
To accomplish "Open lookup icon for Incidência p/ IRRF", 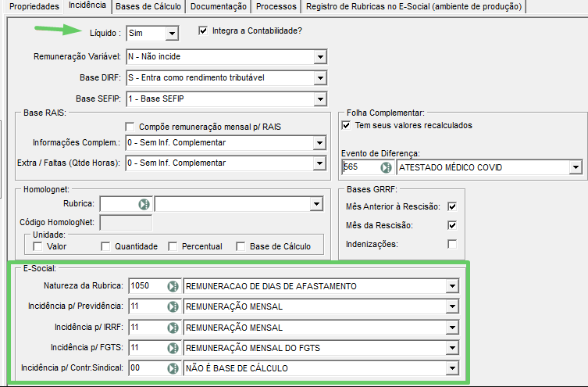I will click(173, 328).
